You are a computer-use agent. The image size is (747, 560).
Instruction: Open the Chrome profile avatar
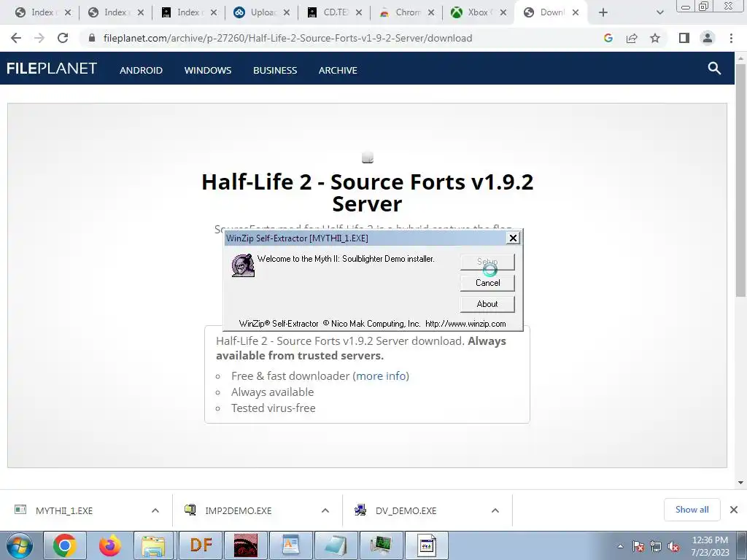[x=708, y=38]
